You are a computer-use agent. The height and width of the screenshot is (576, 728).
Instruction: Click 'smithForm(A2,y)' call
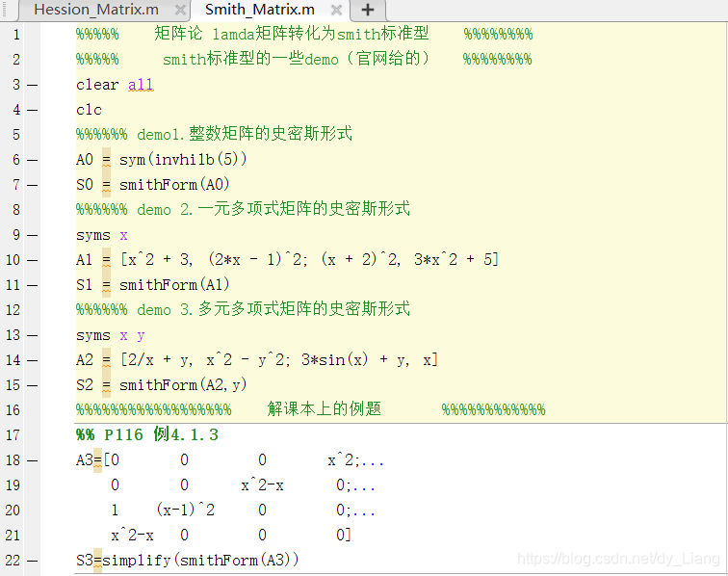[183, 385]
